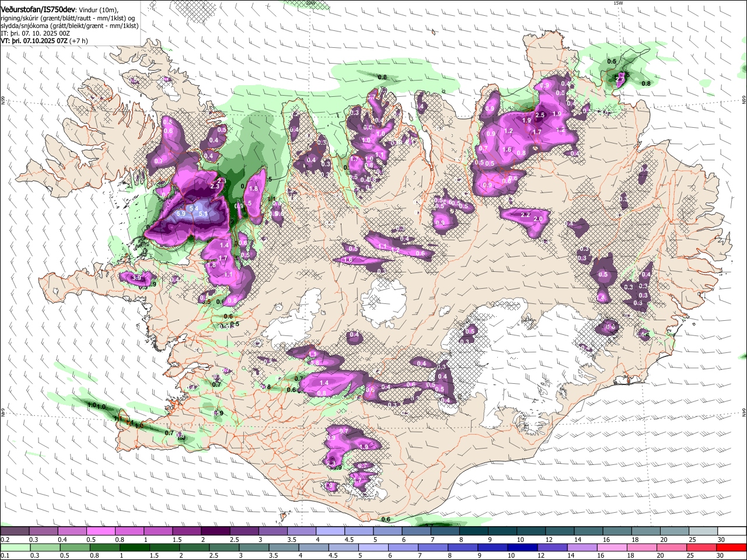Click the '2.2' precipitation value on the map
Screen dimensions: 747x560
click(525, 215)
